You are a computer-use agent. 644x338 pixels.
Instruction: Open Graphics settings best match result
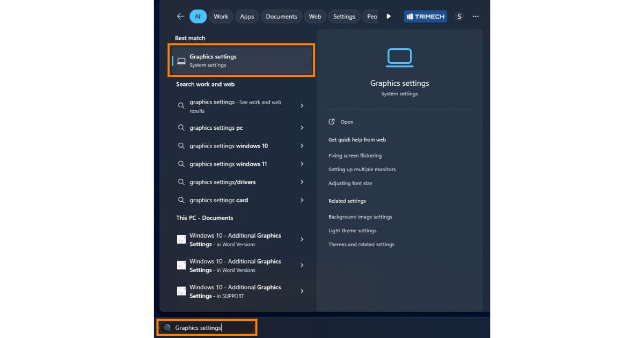[243, 61]
